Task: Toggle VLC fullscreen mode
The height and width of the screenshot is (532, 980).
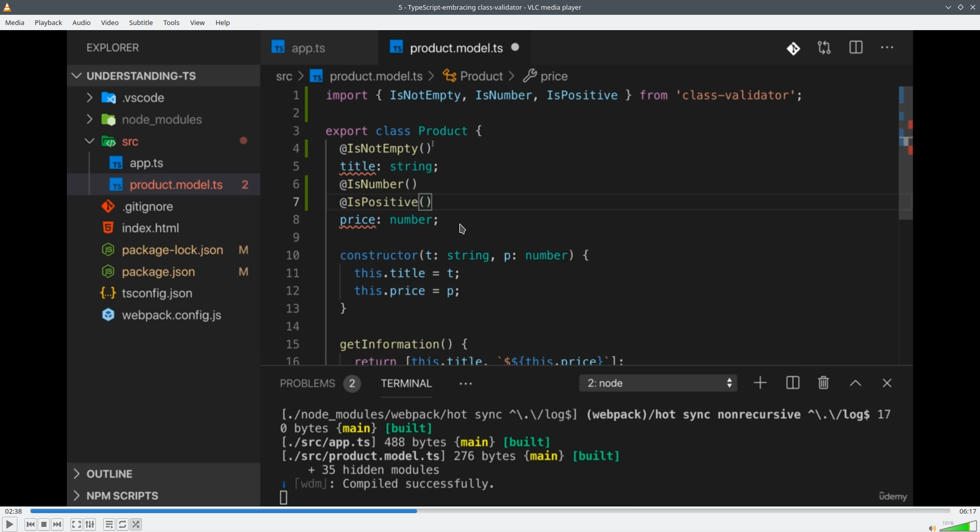Action: (x=77, y=524)
